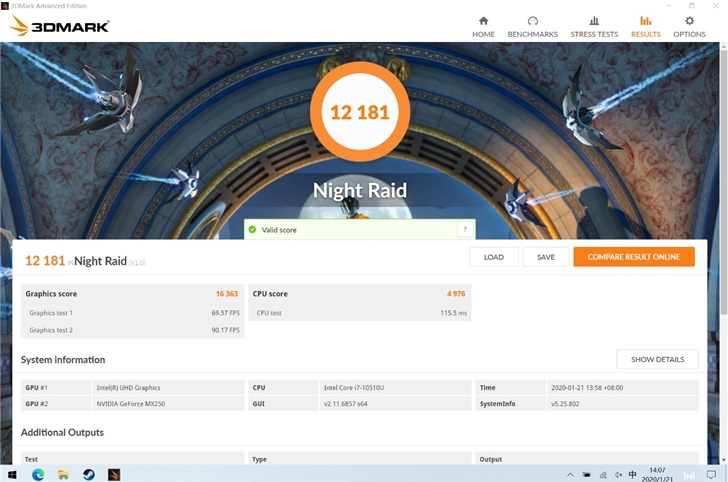Click the battery tray icon

[x=587, y=475]
